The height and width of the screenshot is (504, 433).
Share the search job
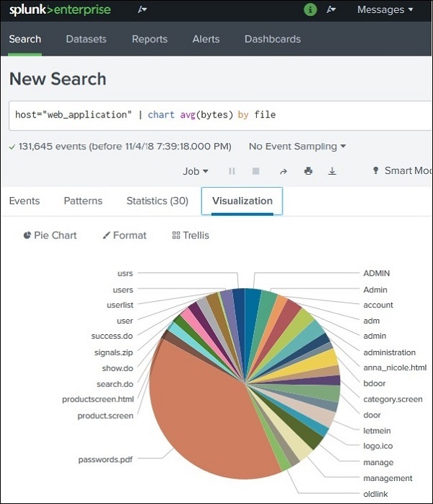284,171
